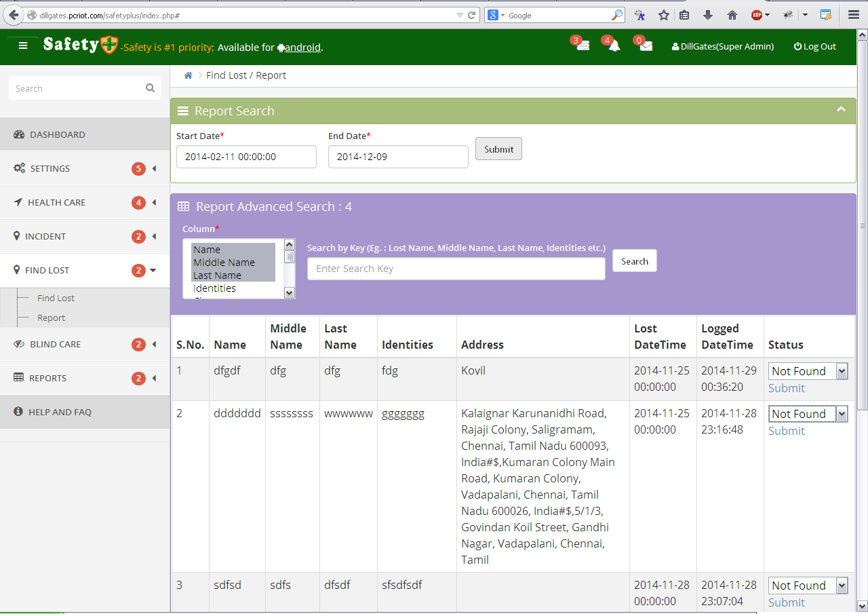Expand the Health Care sidebar menu
The image size is (868, 614).
85,202
